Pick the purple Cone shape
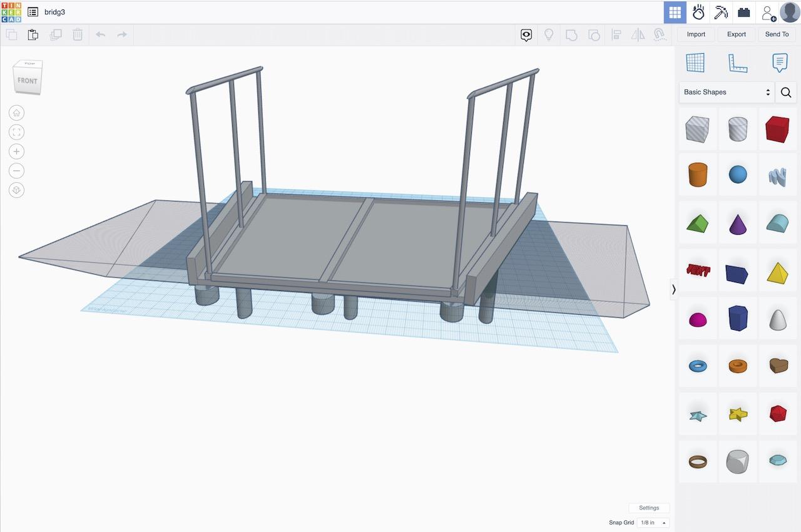The image size is (801, 532). [x=738, y=223]
